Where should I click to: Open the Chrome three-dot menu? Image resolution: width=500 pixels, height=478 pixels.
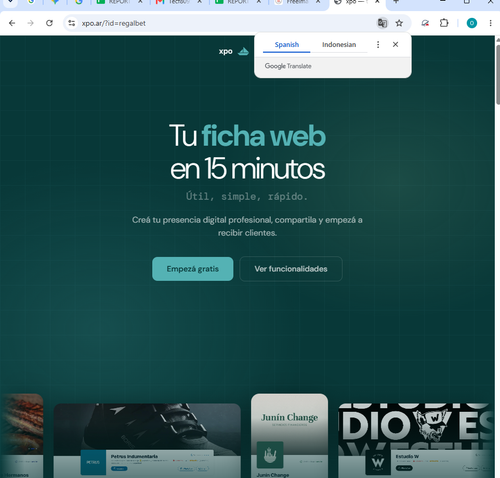[x=490, y=23]
